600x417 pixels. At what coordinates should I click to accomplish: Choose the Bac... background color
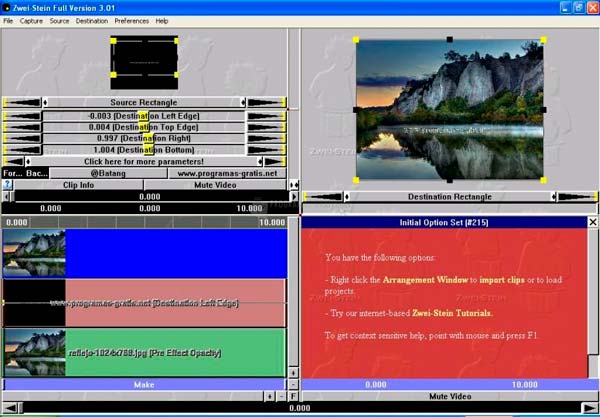[37, 173]
